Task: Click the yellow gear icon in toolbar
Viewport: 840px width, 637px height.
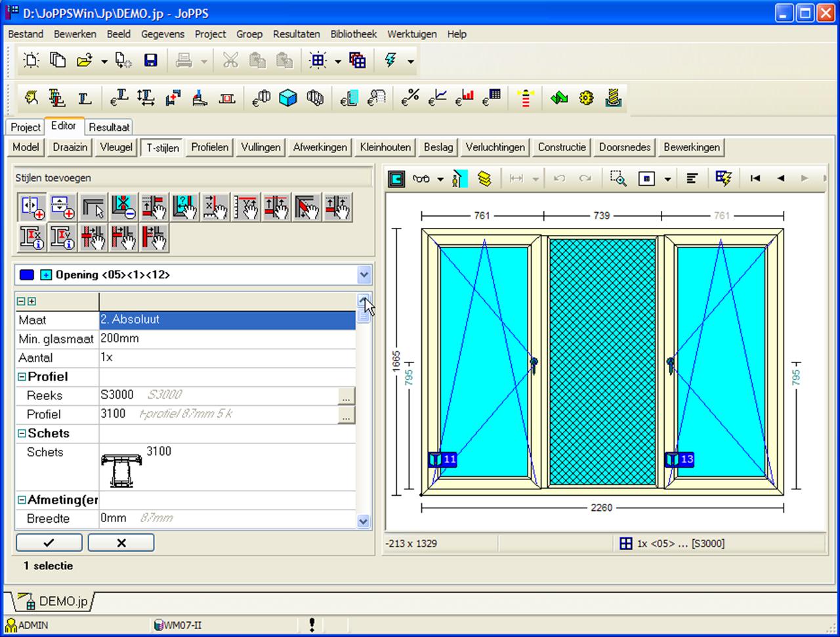Action: (x=586, y=99)
